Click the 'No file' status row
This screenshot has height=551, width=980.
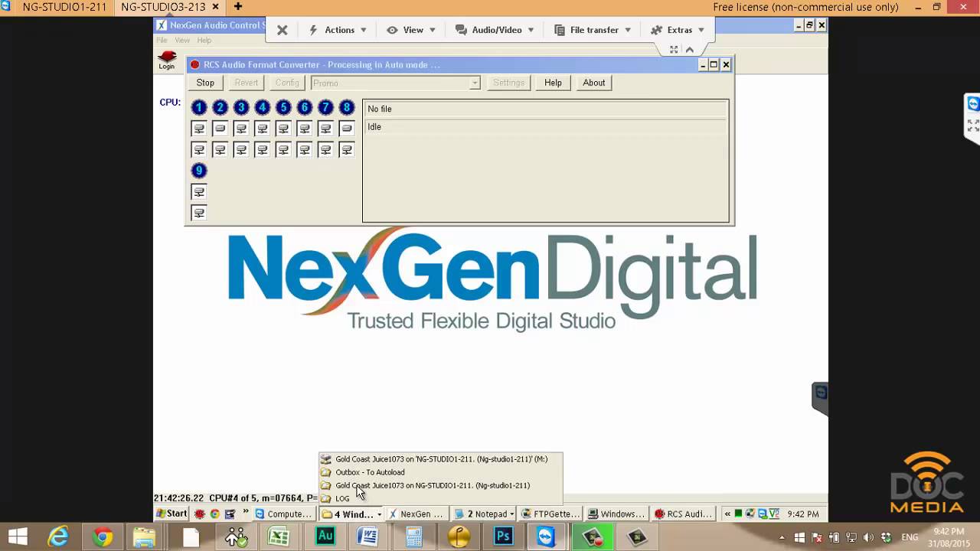[x=545, y=109]
